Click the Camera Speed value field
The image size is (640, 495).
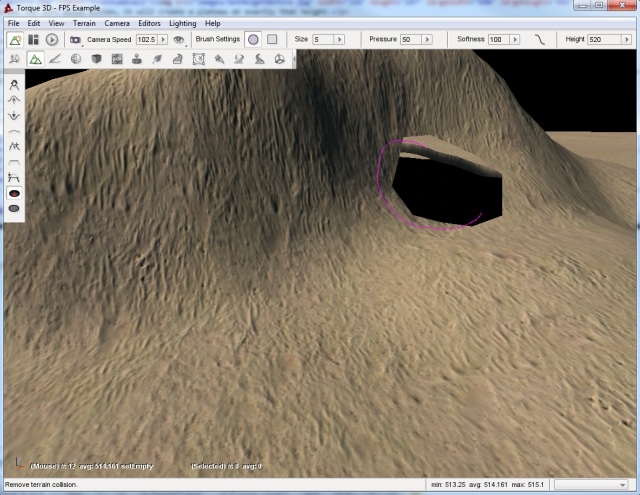point(146,40)
